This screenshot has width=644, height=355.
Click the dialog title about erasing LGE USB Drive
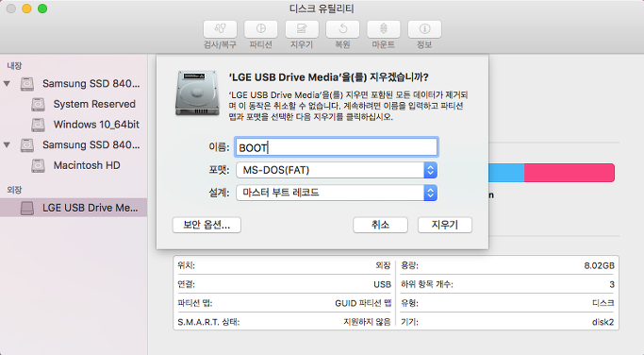pos(328,77)
